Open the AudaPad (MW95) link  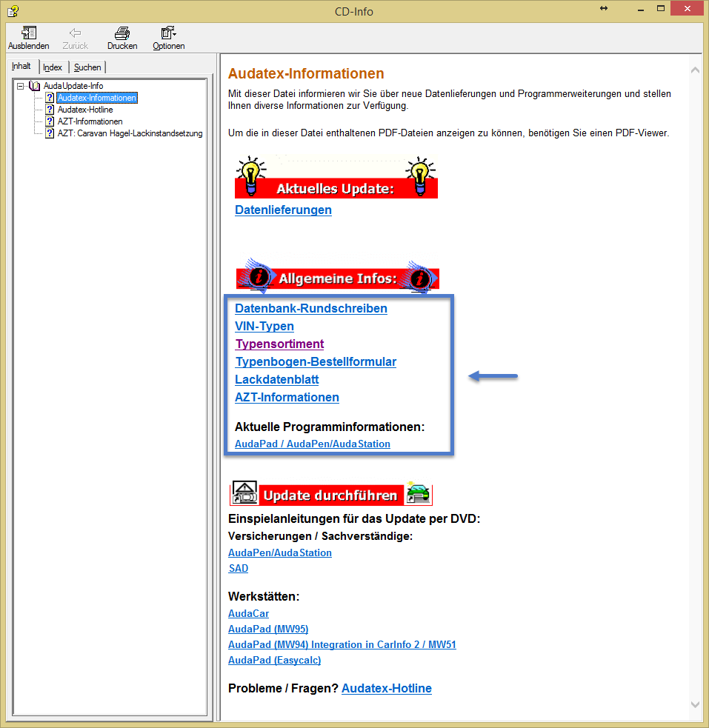point(268,629)
